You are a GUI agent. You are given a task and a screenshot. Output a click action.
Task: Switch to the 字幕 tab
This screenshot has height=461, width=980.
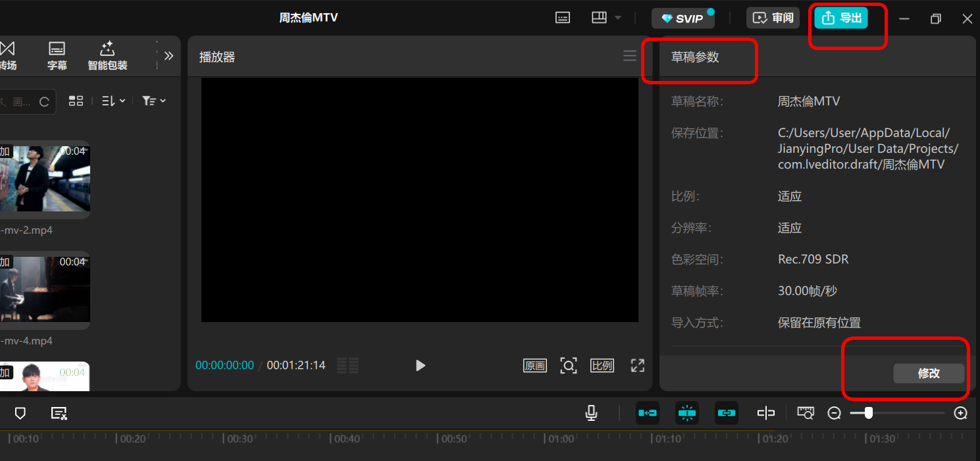[57, 57]
